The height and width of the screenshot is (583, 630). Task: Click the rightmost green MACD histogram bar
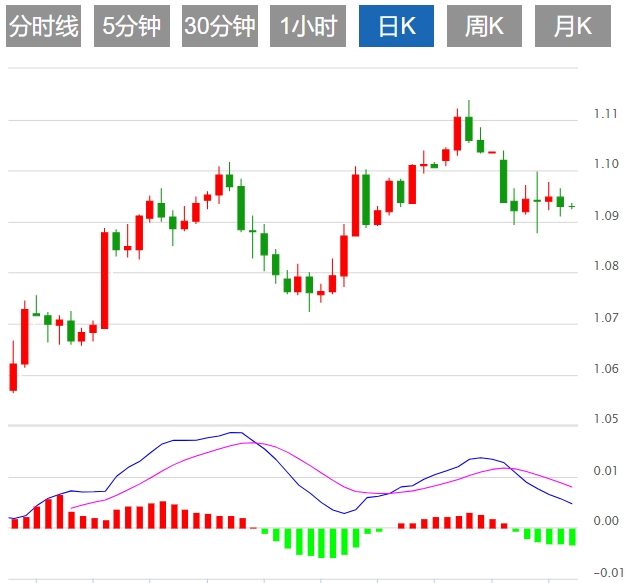click(x=572, y=536)
